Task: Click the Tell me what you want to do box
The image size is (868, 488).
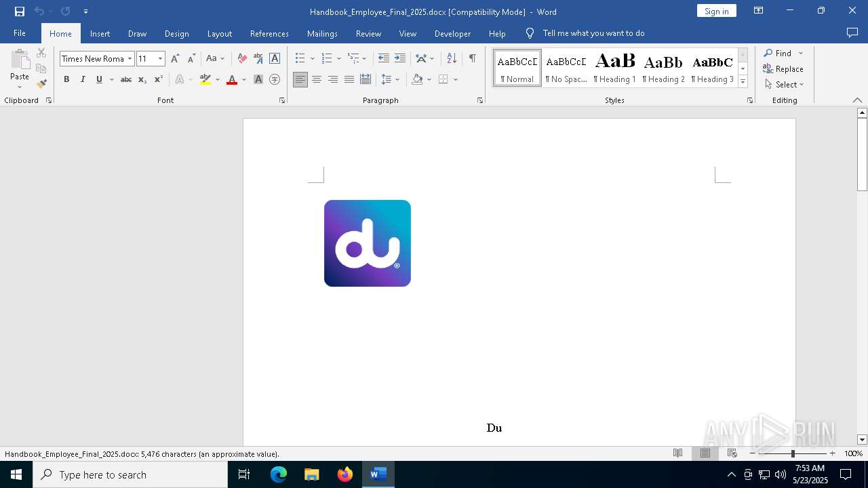Action: [x=593, y=33]
